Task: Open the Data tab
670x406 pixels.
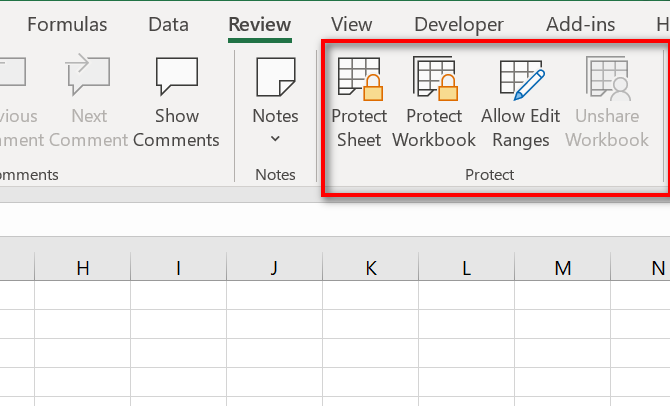Action: coord(168,24)
